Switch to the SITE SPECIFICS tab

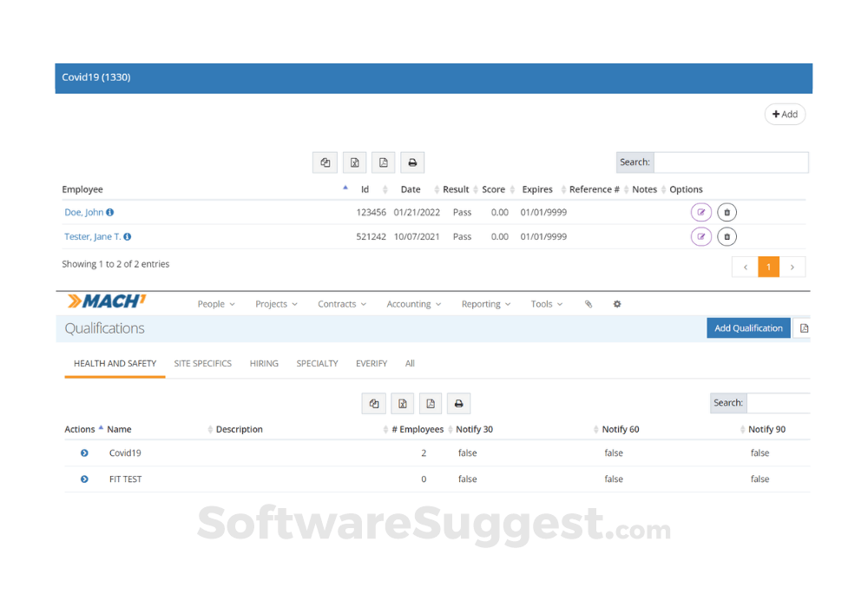point(202,363)
